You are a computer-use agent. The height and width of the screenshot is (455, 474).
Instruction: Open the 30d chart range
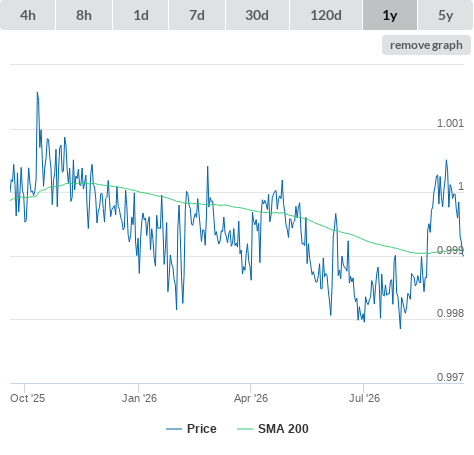pyautogui.click(x=257, y=15)
